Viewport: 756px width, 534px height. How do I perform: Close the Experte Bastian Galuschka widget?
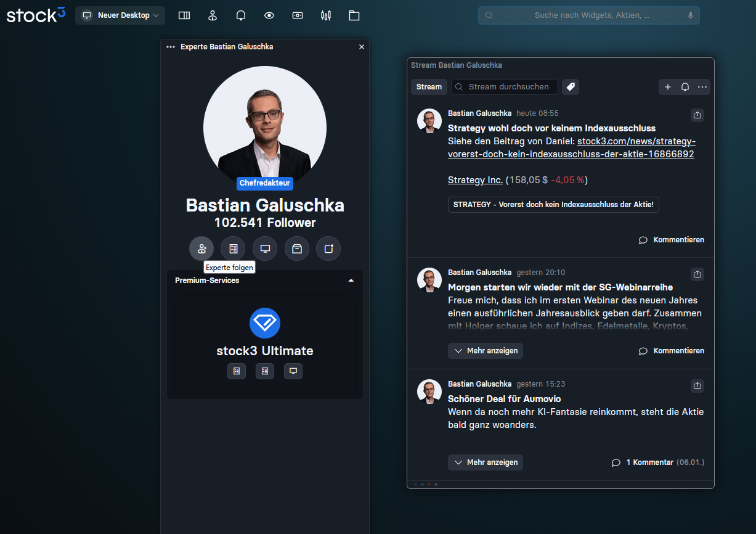pos(362,47)
